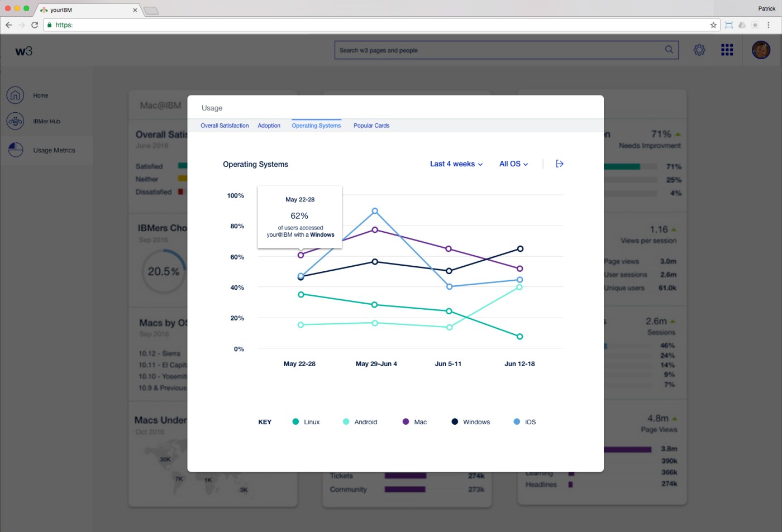Click the w3 logo link
The image size is (782, 532).
[x=23, y=51]
